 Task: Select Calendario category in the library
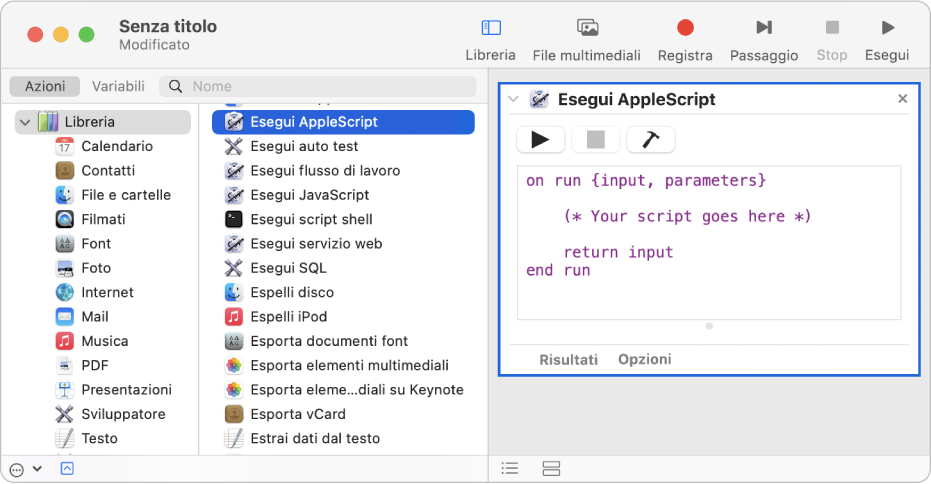(117, 146)
